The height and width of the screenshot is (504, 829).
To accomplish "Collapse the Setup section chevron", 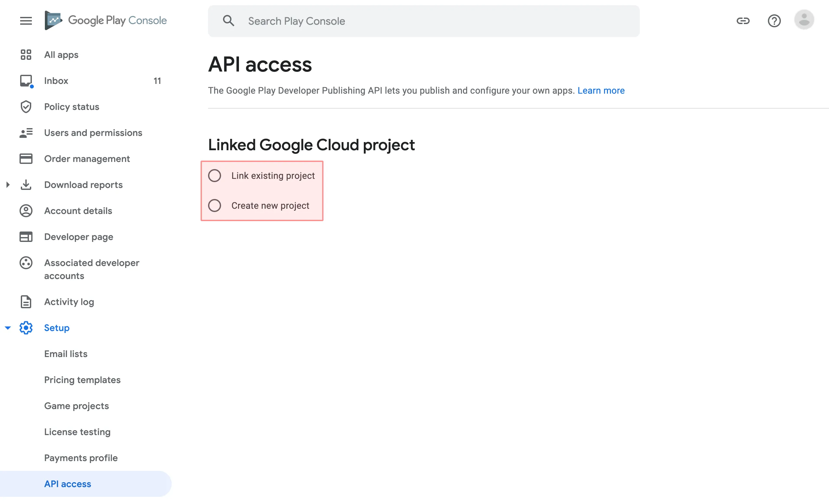I will (x=7, y=328).
